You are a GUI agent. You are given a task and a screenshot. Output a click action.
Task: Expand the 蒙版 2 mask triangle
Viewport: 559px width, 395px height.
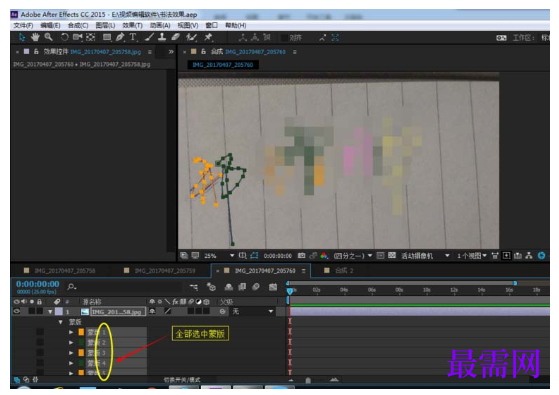click(71, 343)
